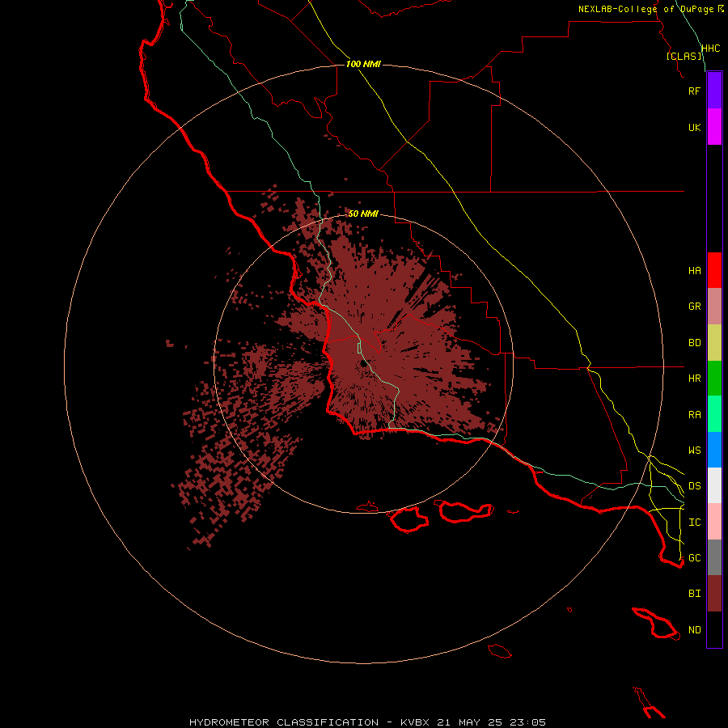Viewport: 728px width, 728px height.
Task: Click the HA red legend swatch
Action: 714,270
